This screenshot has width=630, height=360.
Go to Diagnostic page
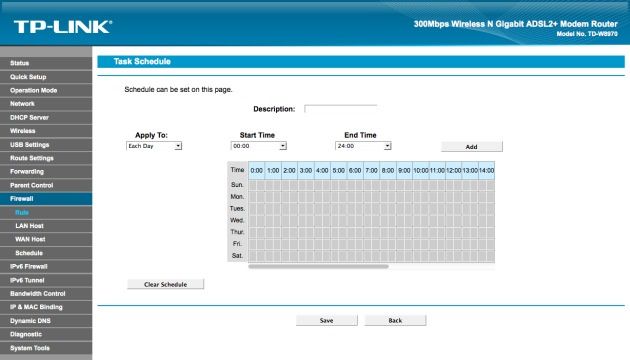(x=46, y=334)
